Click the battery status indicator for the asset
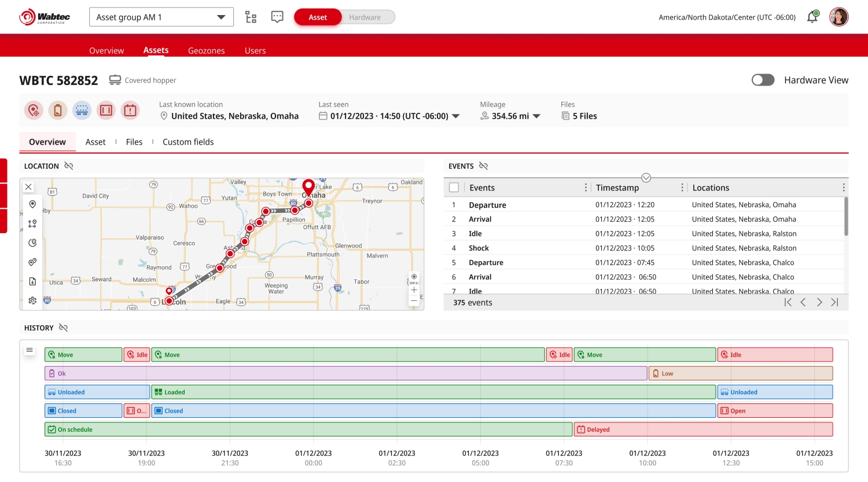This screenshot has height=482, width=868. (x=57, y=110)
